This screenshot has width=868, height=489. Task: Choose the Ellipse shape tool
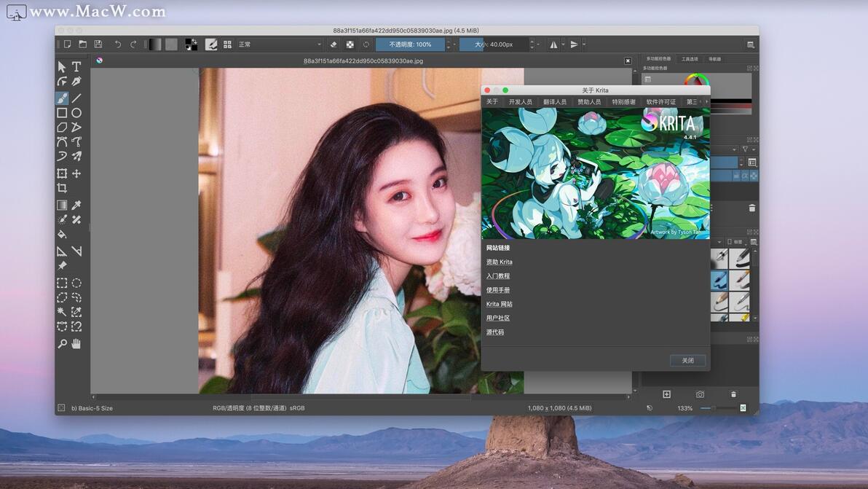coord(76,113)
